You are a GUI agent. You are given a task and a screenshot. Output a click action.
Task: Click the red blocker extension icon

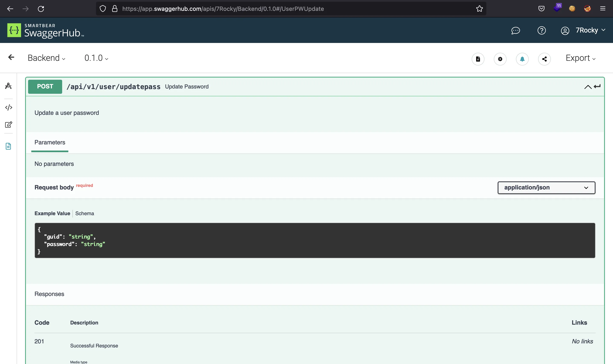(587, 9)
